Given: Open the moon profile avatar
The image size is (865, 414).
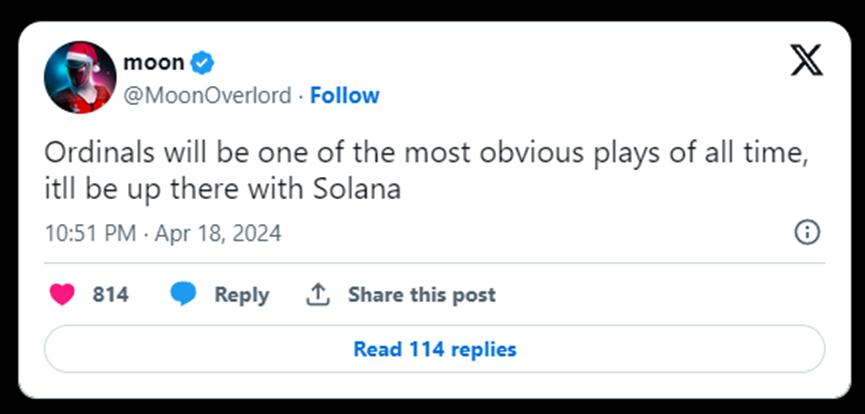Looking at the screenshot, I should [79, 78].
